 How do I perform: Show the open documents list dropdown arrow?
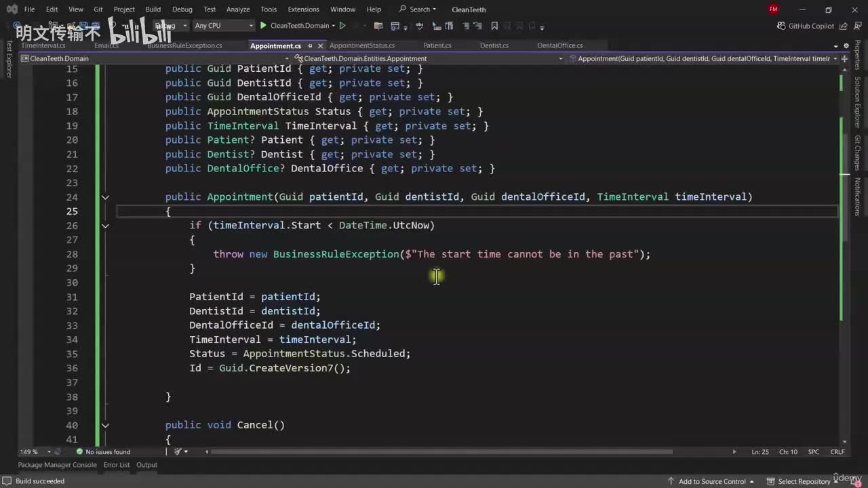[x=834, y=45]
